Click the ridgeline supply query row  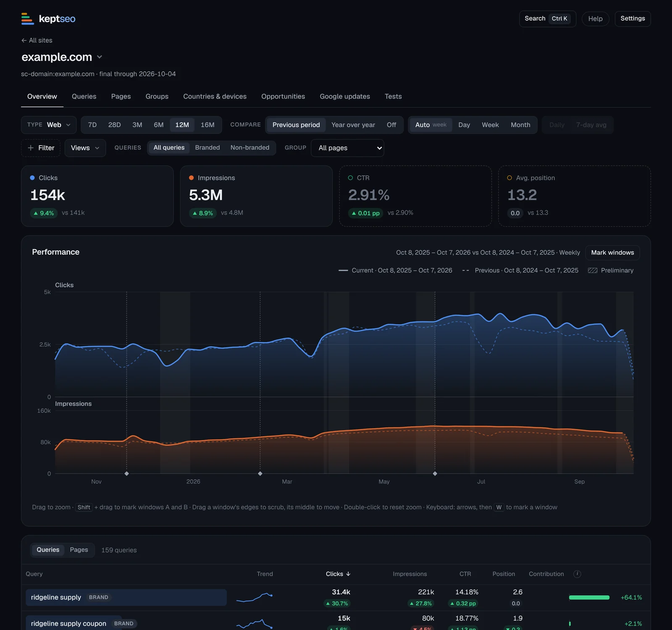[x=336, y=597]
